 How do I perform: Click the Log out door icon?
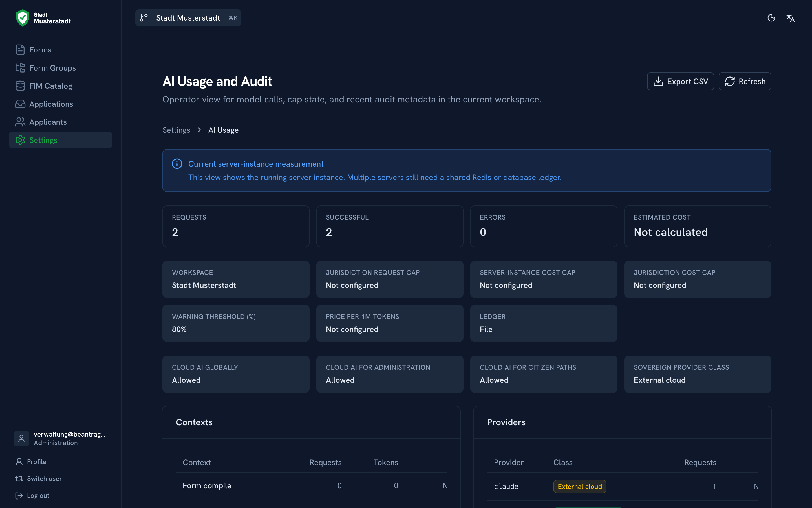(19, 496)
